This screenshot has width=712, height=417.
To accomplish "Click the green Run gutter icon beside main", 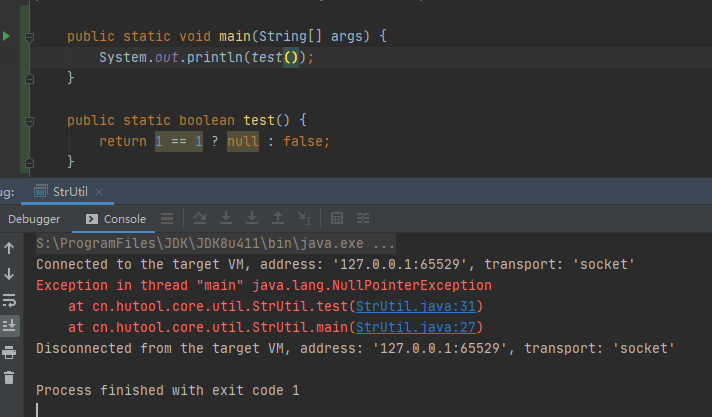I will pyautogui.click(x=8, y=36).
